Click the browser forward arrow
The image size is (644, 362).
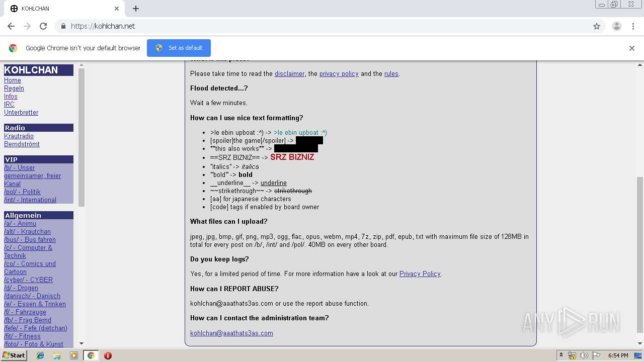(27, 26)
